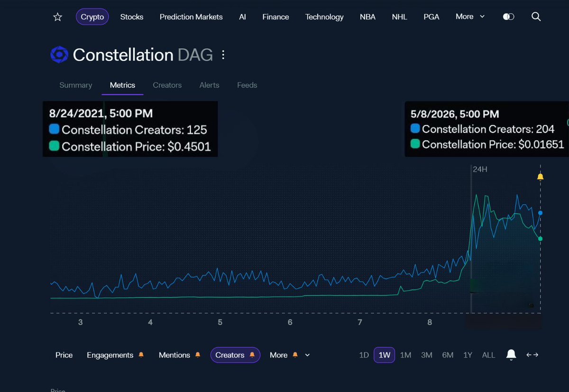
Task: Click the '8/24/2021, 5:00 PM' date
Action: 101,113
